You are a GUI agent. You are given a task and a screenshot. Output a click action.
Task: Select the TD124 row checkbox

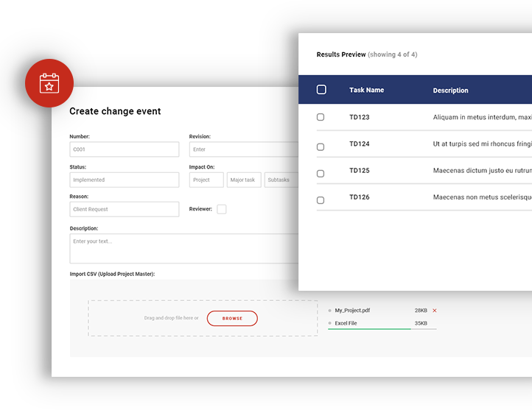pos(321,146)
